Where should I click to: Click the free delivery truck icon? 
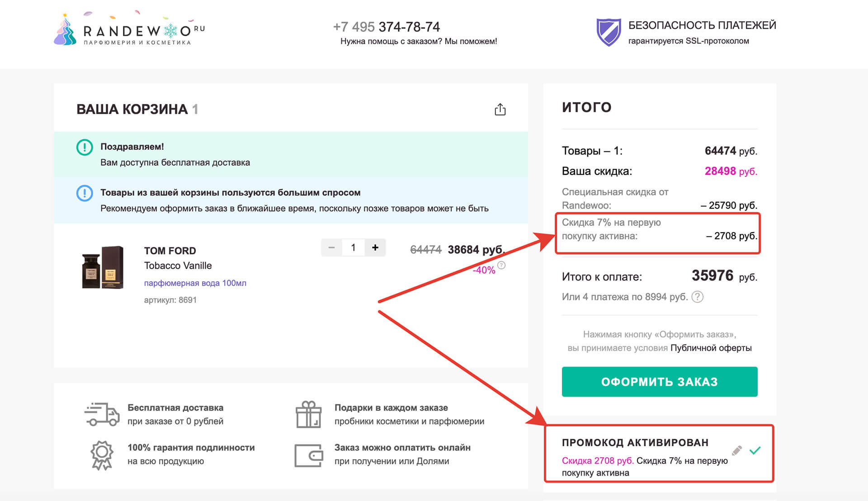point(103,413)
